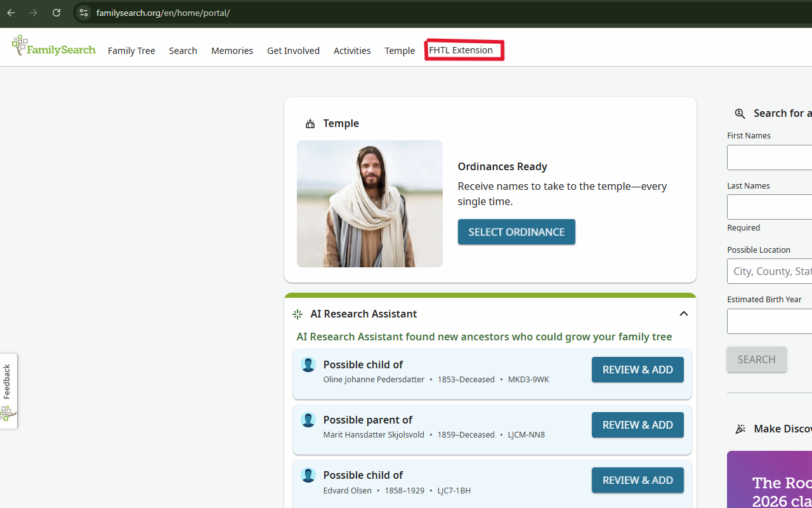Screen dimensions: 812x508
Task: Open the Activities menu
Action: pyautogui.click(x=352, y=51)
